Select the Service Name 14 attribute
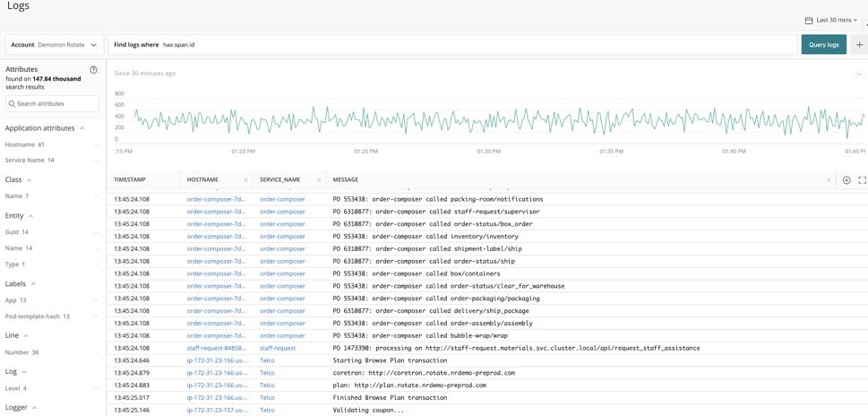868x416 pixels. pyautogui.click(x=30, y=160)
